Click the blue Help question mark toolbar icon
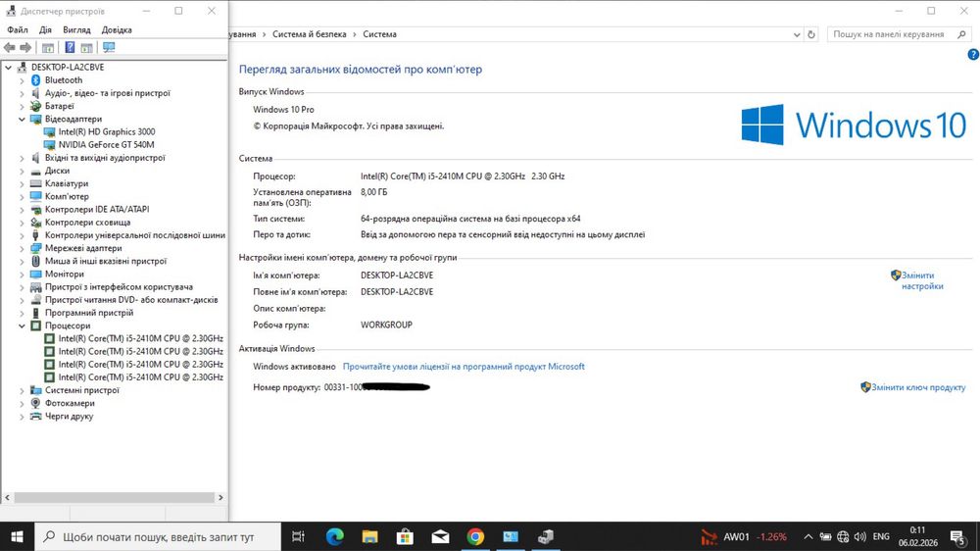The width and height of the screenshot is (980, 551). coord(70,47)
